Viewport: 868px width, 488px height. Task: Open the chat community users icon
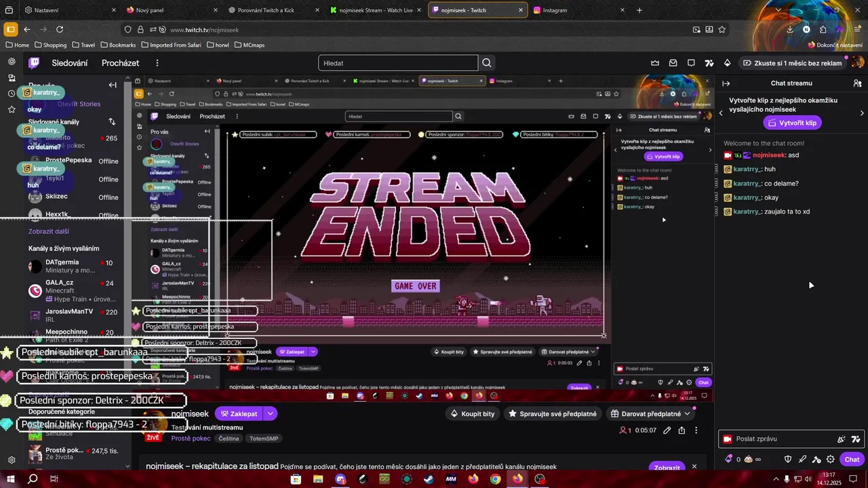point(857,83)
